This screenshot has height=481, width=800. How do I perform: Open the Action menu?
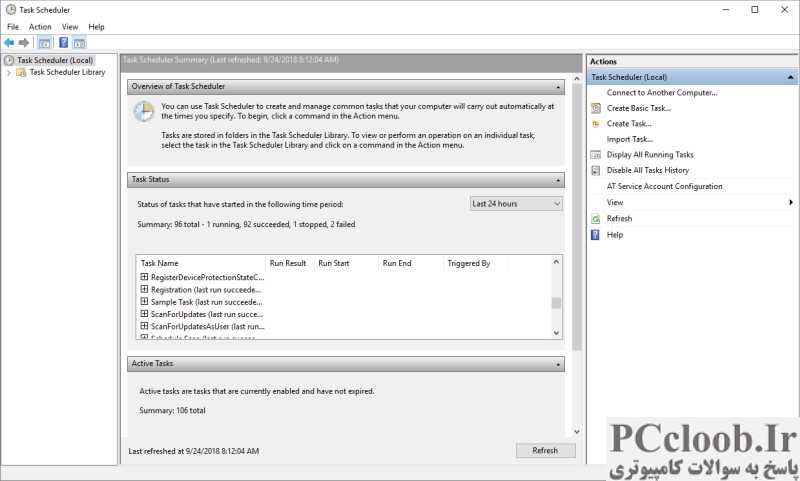coord(40,27)
